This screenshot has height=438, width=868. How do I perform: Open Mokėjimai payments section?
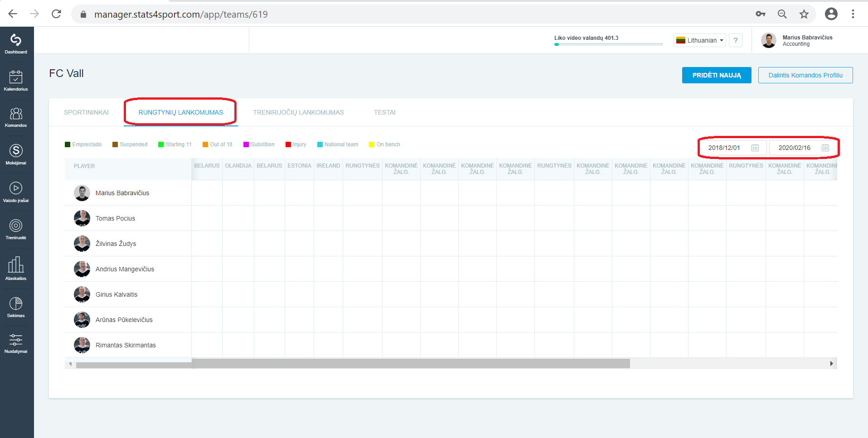(x=16, y=154)
